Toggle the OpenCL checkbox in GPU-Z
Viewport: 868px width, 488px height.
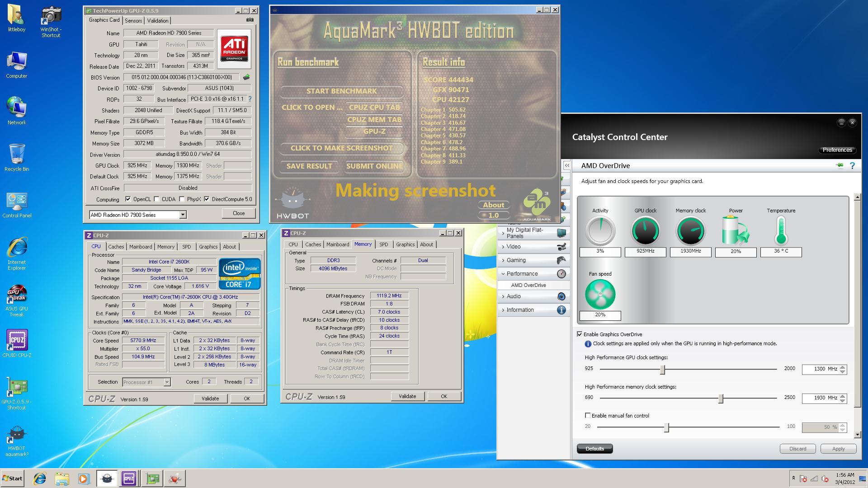128,199
